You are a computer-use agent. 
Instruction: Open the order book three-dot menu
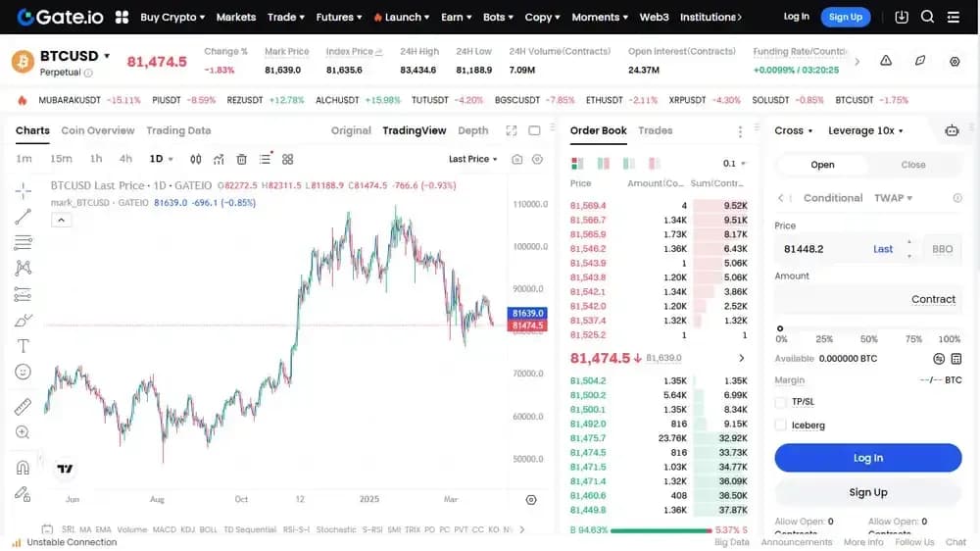tap(740, 131)
